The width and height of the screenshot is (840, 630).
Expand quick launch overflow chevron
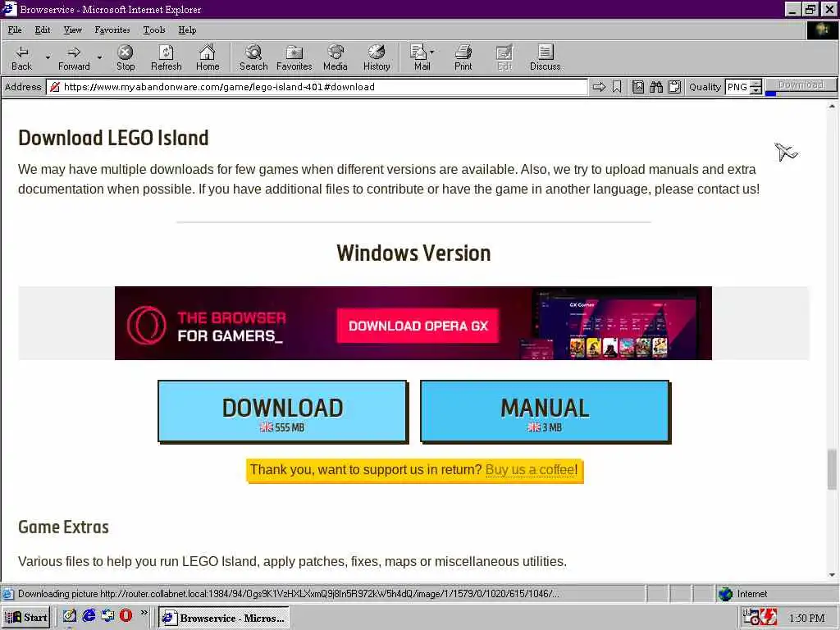[x=144, y=612]
